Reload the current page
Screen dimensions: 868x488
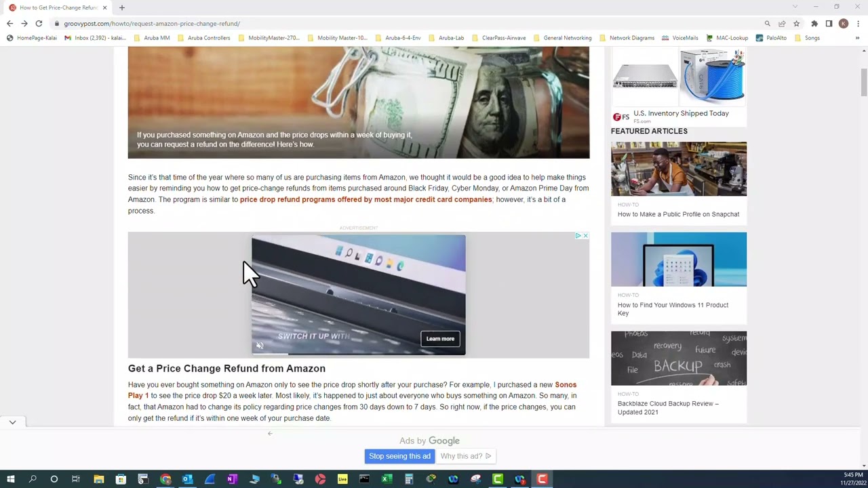[x=39, y=24]
